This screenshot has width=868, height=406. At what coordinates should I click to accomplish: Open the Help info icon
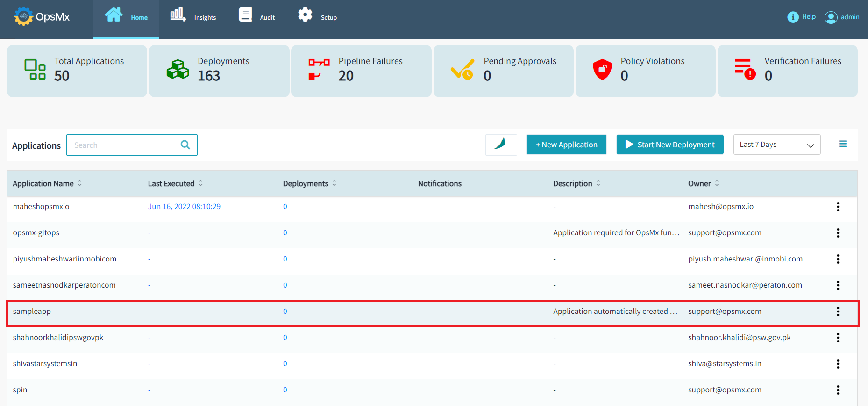point(793,17)
